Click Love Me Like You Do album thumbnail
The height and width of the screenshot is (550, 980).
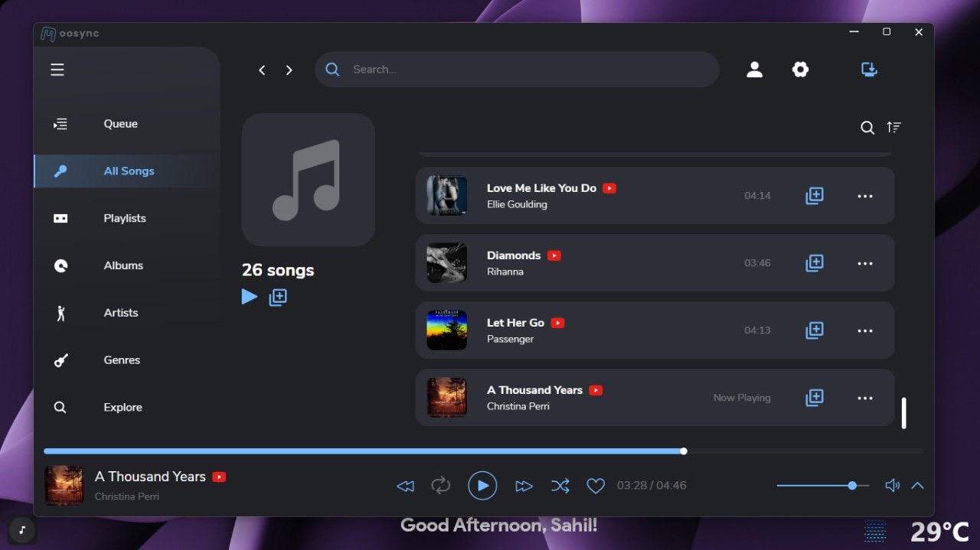pos(447,196)
